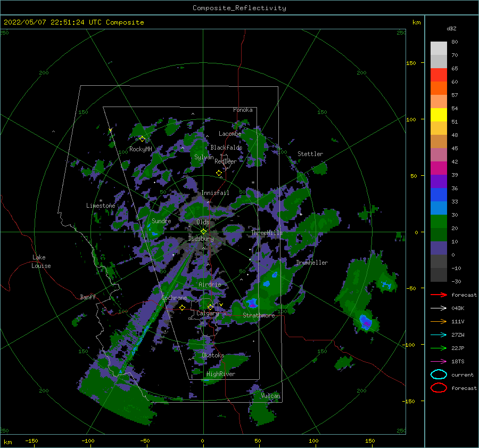
Task: Click the magenta 18TS arrow in legend
Action: pyautogui.click(x=439, y=362)
